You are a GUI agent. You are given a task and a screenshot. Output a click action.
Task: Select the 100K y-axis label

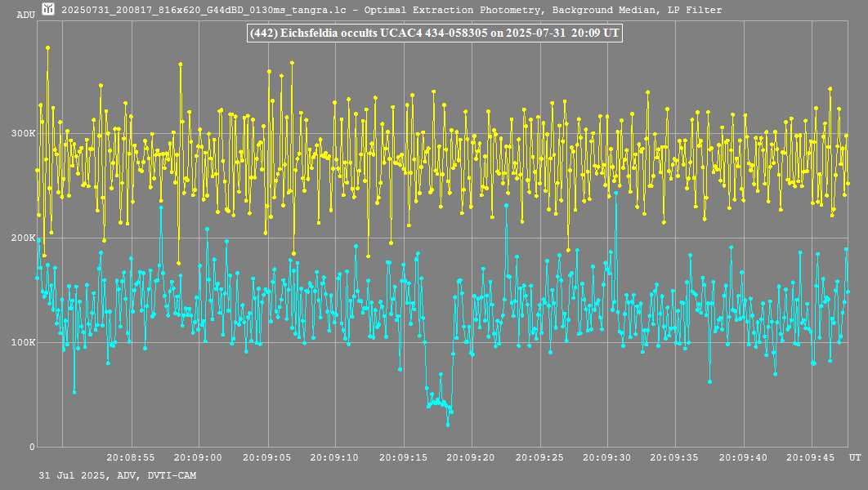coord(22,342)
